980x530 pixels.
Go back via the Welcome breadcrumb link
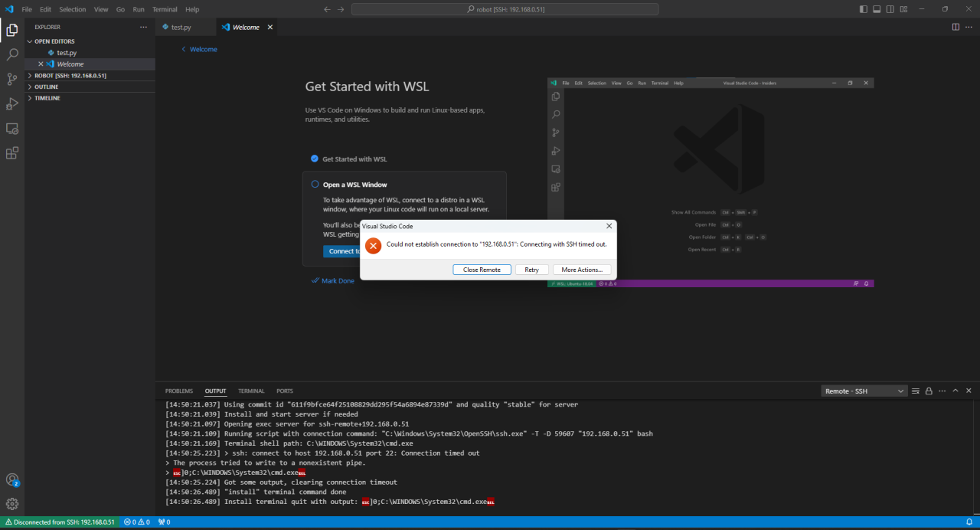pos(199,49)
